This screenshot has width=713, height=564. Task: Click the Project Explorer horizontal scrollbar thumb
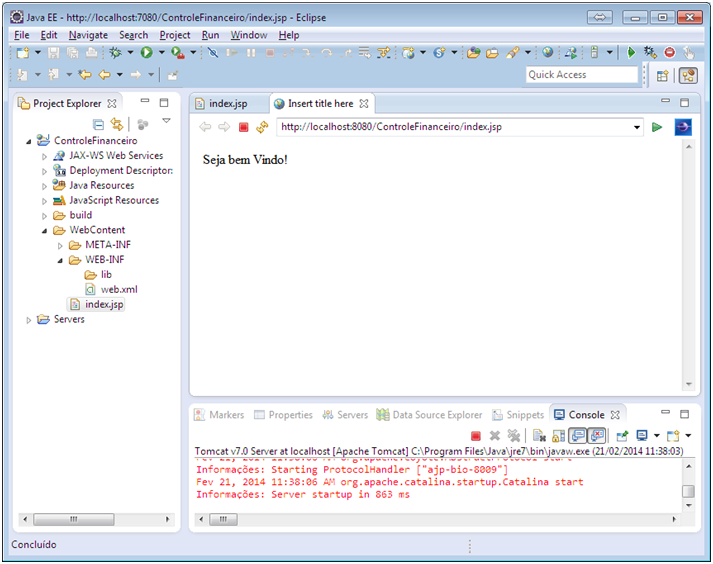[x=74, y=519]
